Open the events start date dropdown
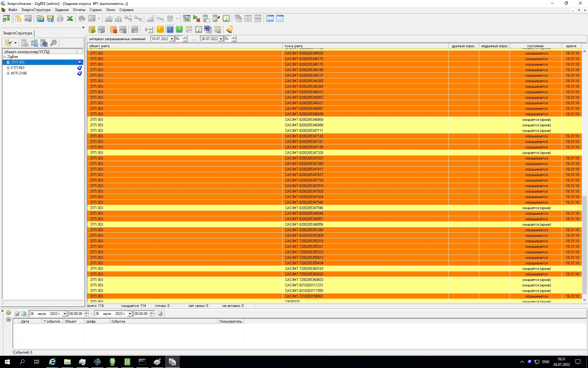The height and width of the screenshot is (368, 588). click(x=65, y=314)
